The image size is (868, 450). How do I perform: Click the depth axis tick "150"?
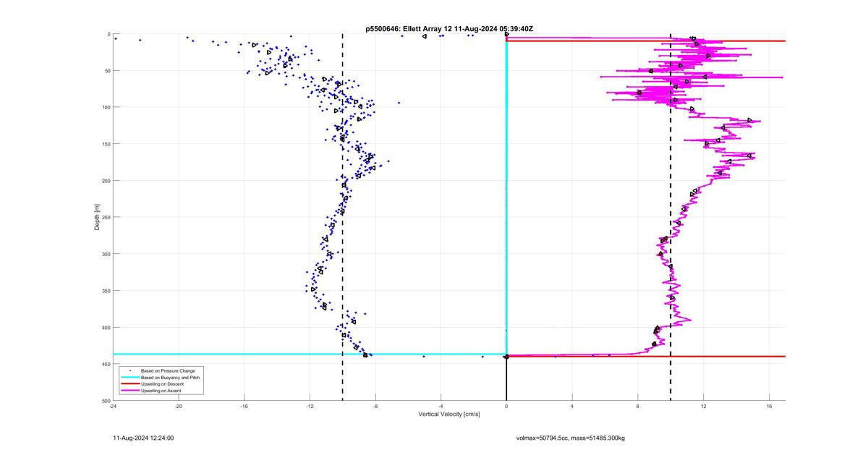tap(106, 144)
